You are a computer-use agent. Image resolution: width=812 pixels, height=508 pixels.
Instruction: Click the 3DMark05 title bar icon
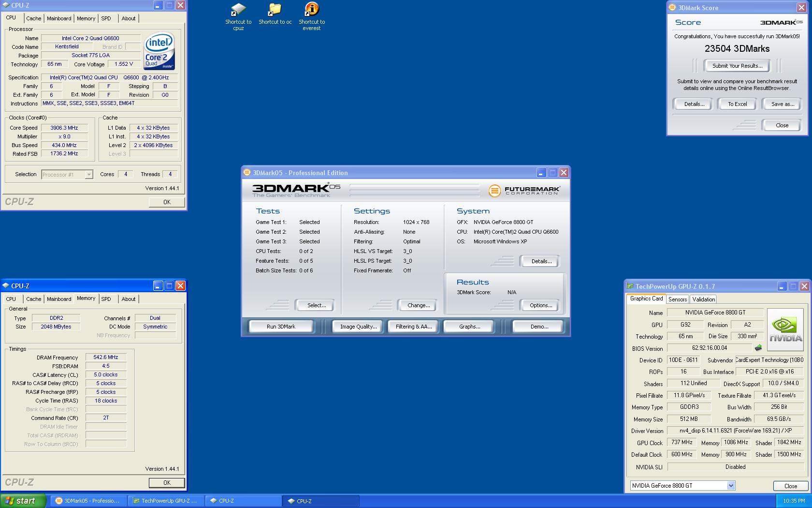[x=247, y=173]
